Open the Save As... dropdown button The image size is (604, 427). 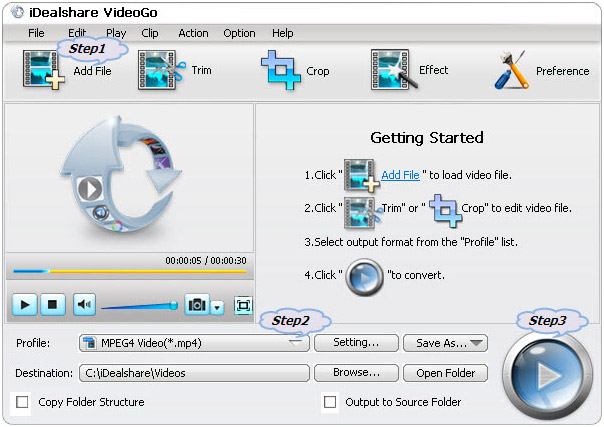445,343
